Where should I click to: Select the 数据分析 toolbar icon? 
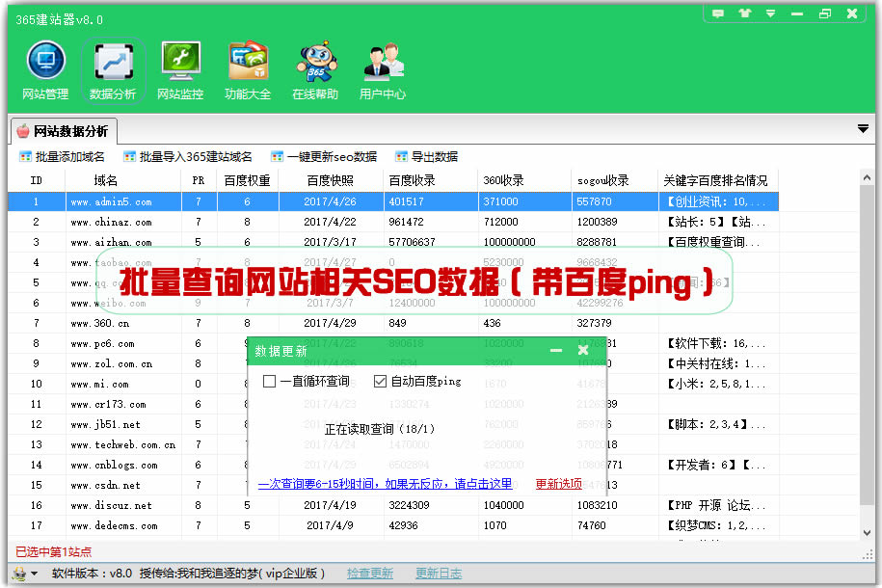[x=113, y=70]
